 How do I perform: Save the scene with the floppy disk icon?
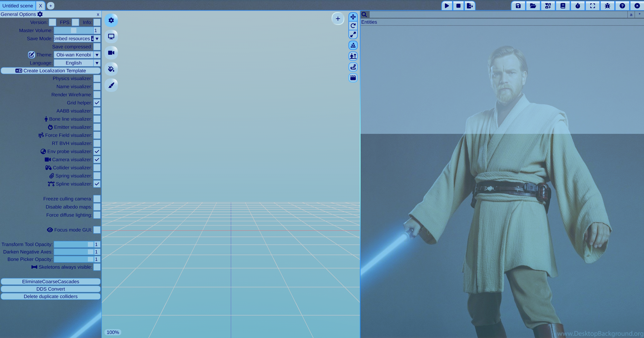point(518,5)
